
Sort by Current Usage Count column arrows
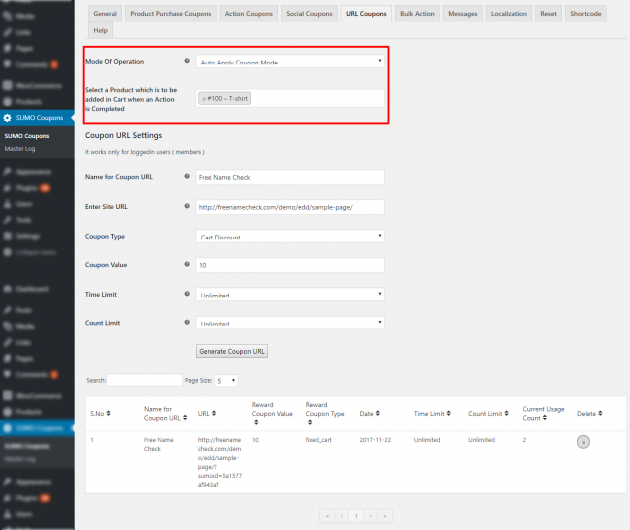pyautogui.click(x=545, y=418)
